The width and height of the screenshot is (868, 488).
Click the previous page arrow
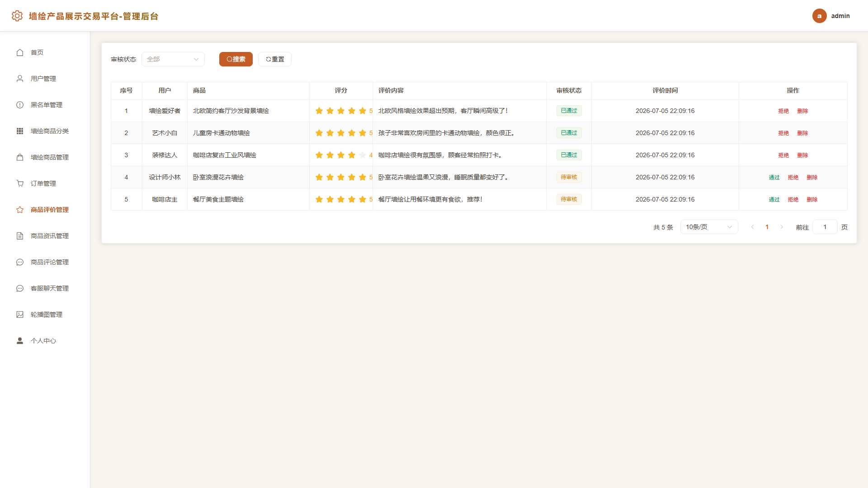click(x=752, y=227)
